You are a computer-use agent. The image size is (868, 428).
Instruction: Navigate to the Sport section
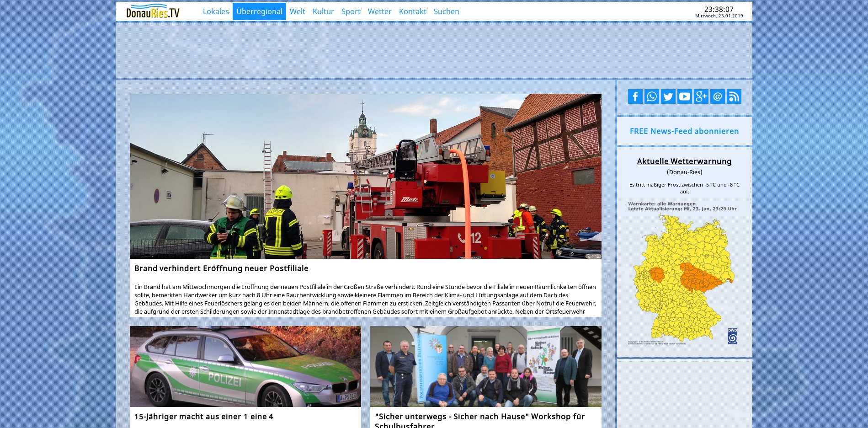(351, 11)
